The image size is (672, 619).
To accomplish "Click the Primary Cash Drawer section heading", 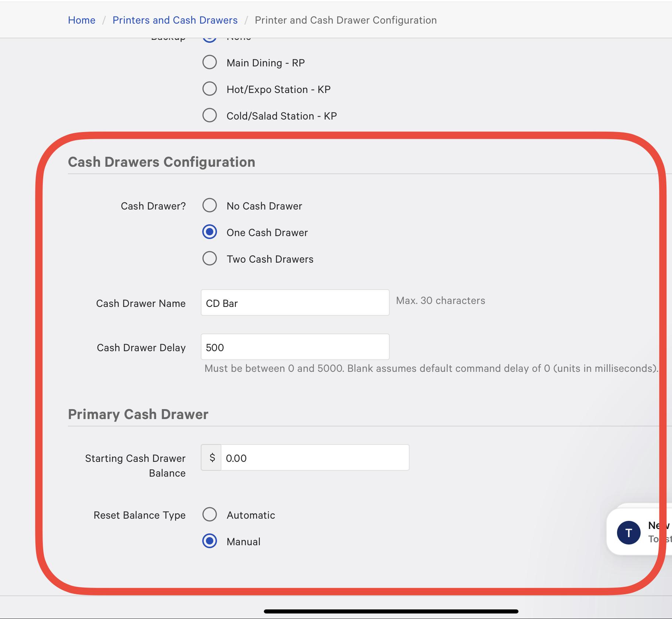I will click(x=138, y=414).
